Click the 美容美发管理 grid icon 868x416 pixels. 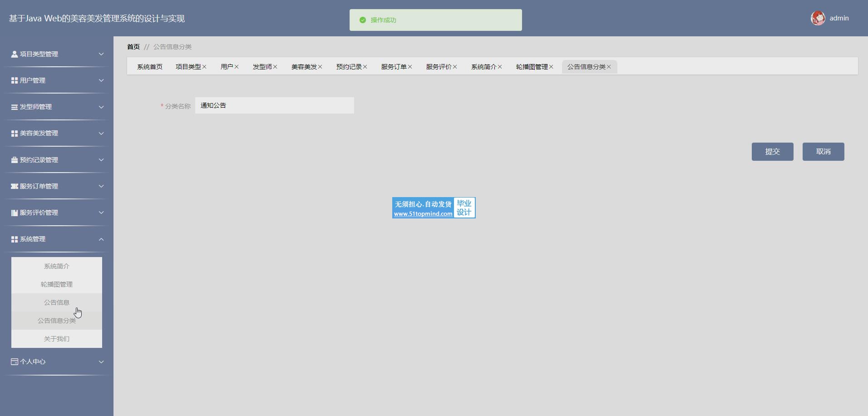(15, 133)
